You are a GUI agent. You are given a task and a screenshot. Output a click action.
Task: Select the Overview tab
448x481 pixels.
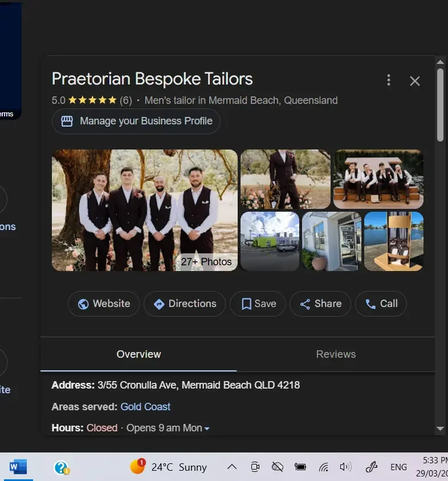click(139, 354)
